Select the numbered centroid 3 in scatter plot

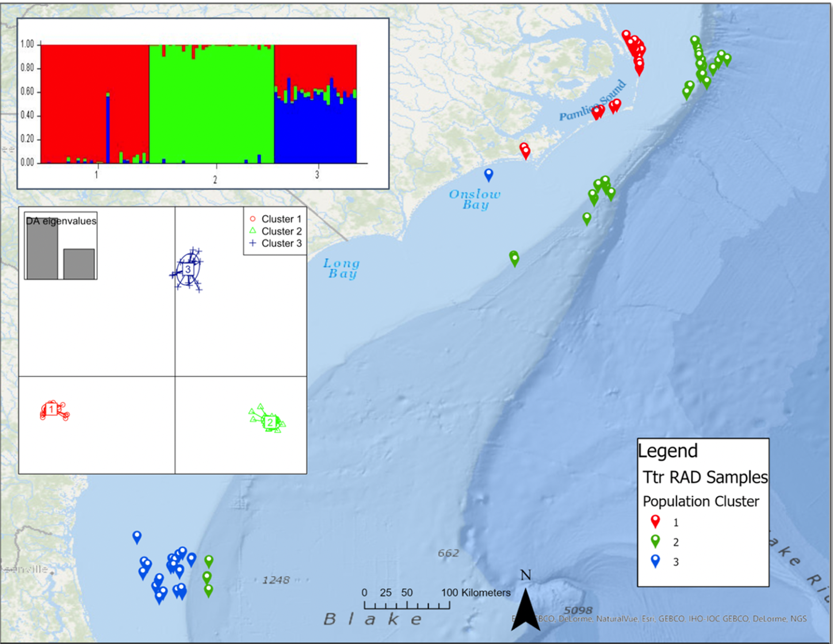pyautogui.click(x=188, y=269)
